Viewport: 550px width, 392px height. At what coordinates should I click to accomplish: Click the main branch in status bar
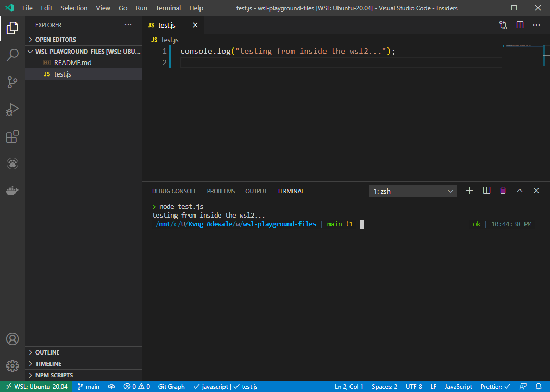point(89,386)
